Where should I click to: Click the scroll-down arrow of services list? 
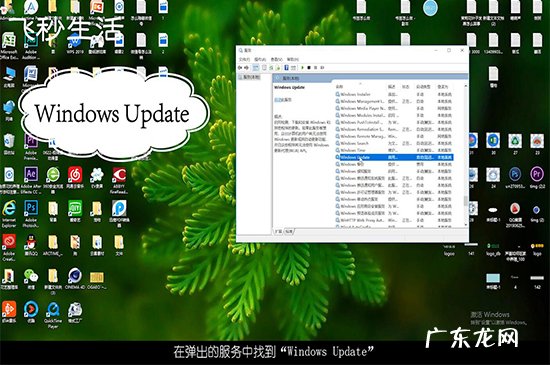click(466, 225)
